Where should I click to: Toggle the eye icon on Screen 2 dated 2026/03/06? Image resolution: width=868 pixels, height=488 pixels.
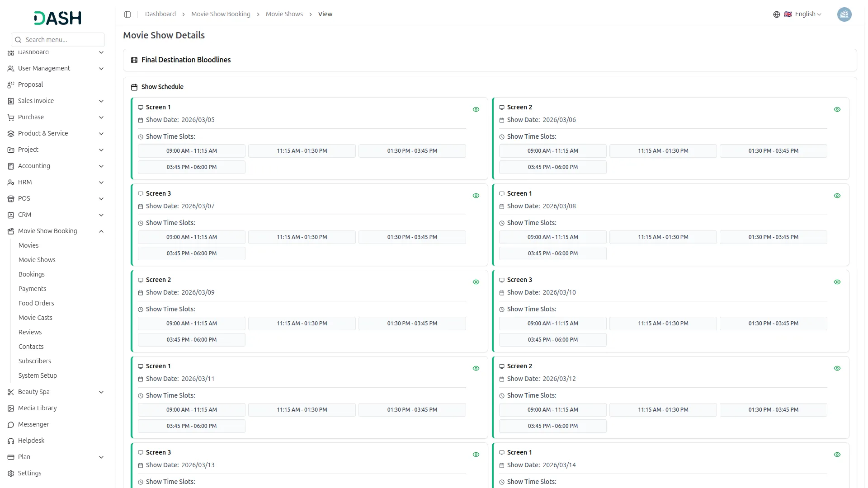[x=837, y=109]
